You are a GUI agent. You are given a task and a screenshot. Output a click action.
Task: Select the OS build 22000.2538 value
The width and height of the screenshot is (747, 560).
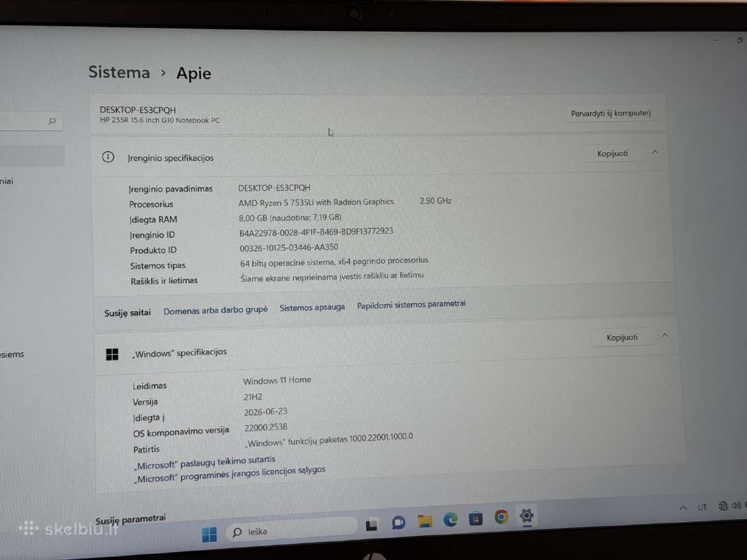click(266, 427)
